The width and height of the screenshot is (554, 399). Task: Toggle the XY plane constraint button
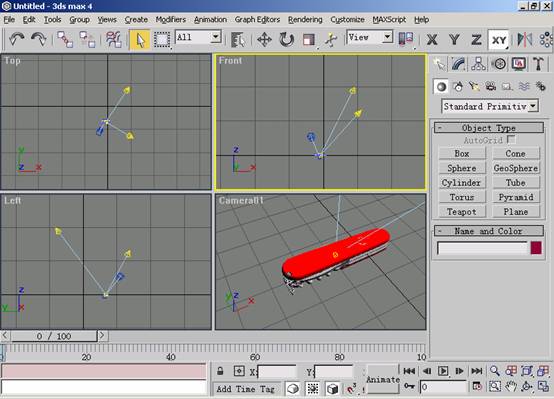(499, 40)
